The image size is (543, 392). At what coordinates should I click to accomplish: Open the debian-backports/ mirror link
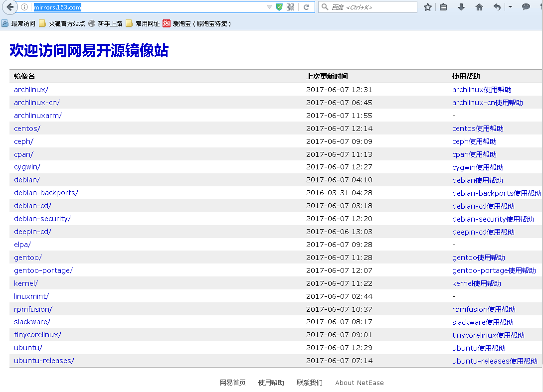(x=46, y=193)
